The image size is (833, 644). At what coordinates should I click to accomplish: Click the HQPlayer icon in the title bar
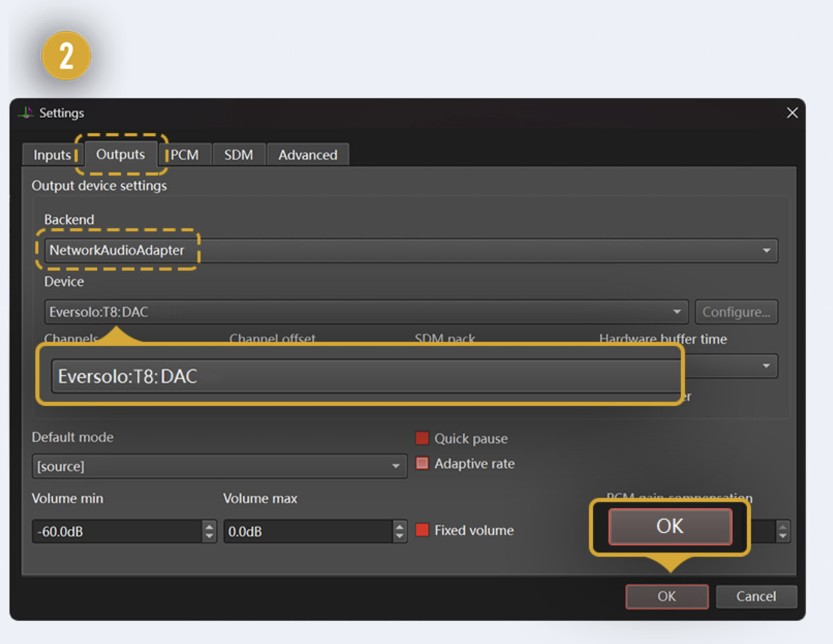[25, 113]
